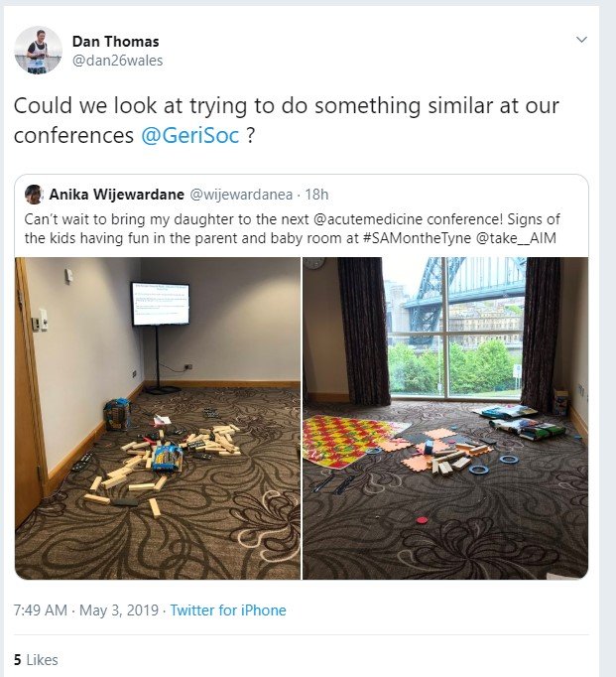
Task: Open the Twitter for iPhone link
Action: (x=228, y=610)
